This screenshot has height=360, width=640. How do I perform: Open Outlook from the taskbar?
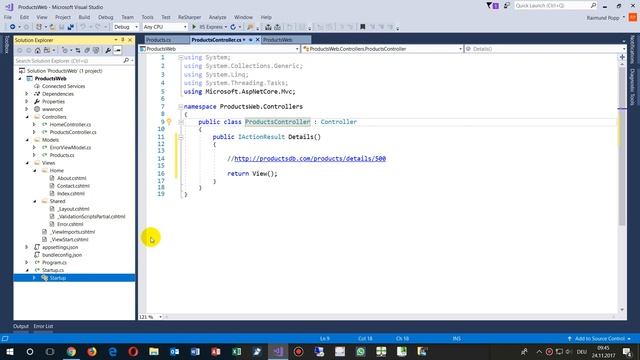(x=175, y=351)
